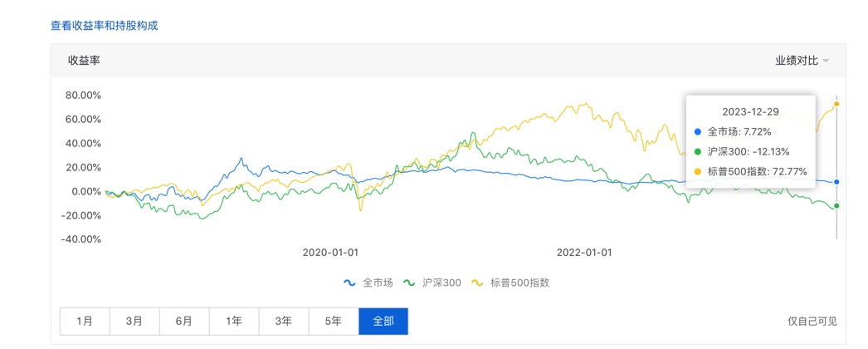This screenshot has height=349, width=868.
Task: Choose the 6月 range button
Action: (183, 322)
